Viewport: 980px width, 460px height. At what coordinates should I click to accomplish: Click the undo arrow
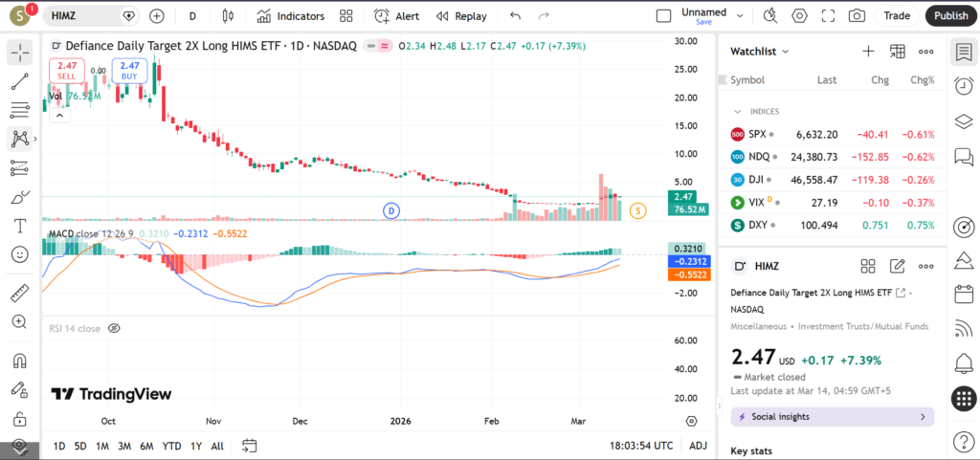516,16
